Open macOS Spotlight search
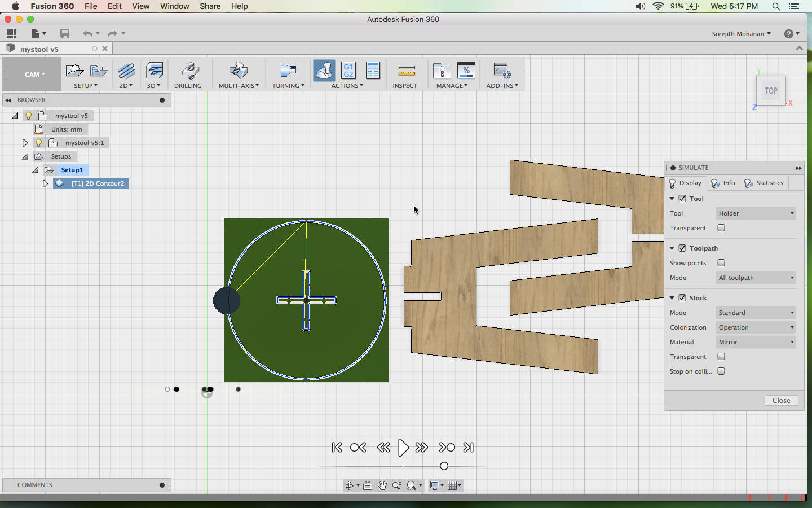The height and width of the screenshot is (508, 812). (776, 6)
